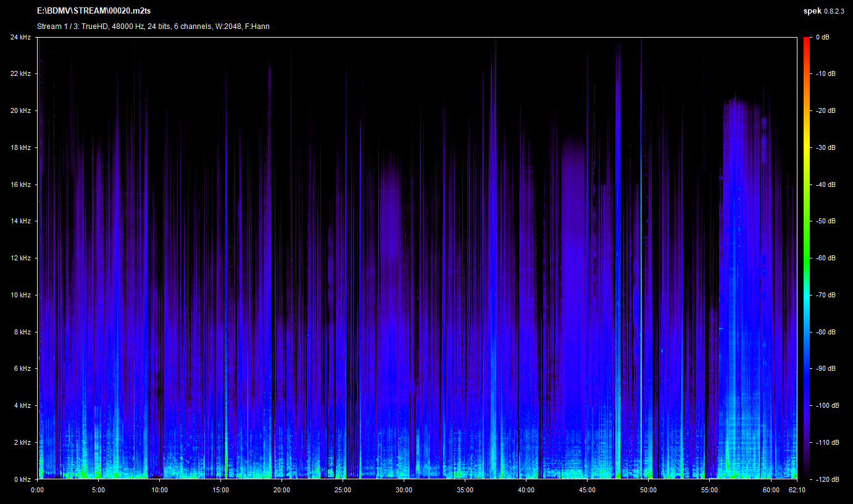Click the 62:10 end time marker

click(797, 490)
